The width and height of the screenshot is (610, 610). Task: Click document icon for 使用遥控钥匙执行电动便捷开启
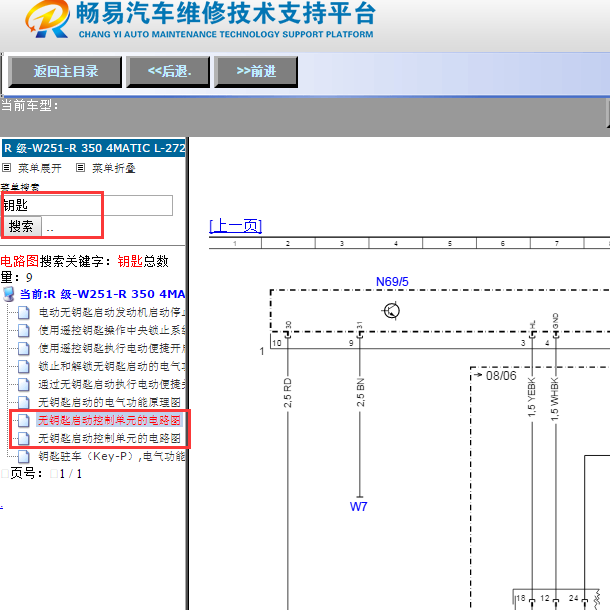pos(23,349)
